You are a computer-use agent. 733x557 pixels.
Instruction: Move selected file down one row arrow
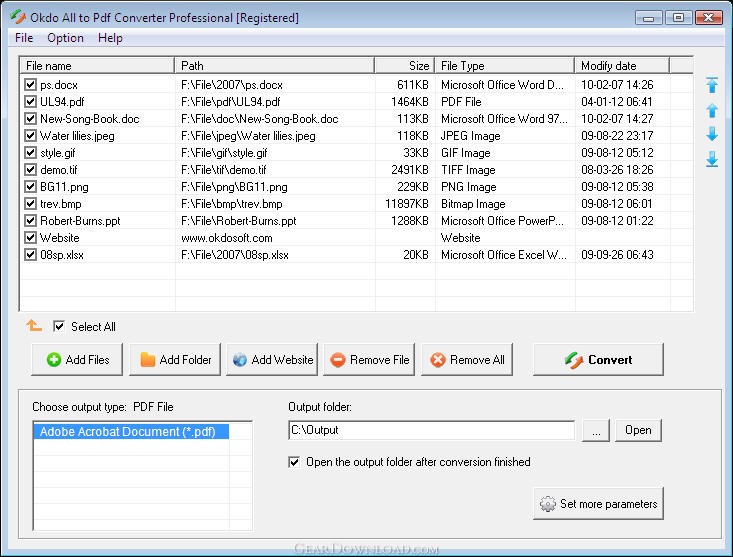tap(712, 134)
